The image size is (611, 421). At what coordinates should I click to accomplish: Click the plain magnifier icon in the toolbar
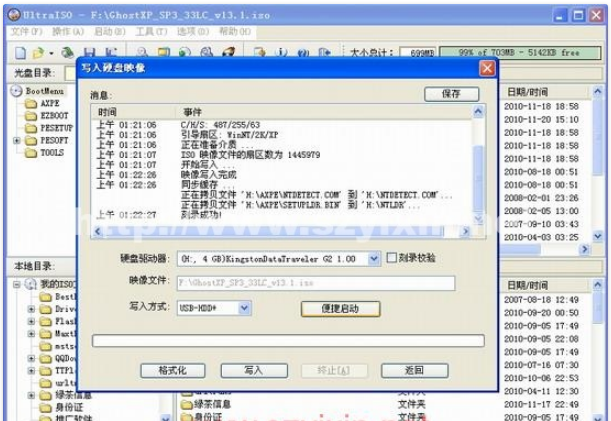pyautogui.click(x=143, y=52)
